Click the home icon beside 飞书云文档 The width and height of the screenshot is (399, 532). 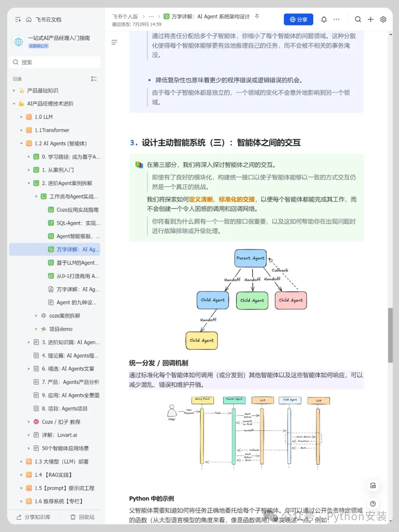click(29, 19)
